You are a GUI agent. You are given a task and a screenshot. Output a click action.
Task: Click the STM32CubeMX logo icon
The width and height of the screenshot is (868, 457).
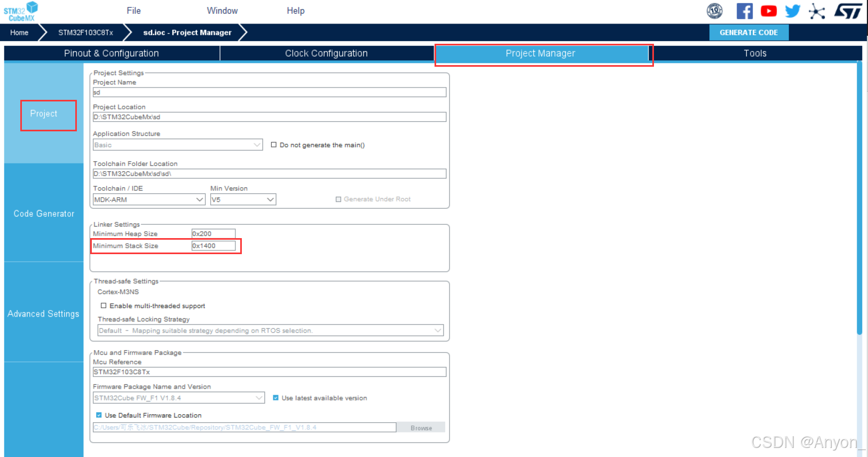pyautogui.click(x=21, y=11)
